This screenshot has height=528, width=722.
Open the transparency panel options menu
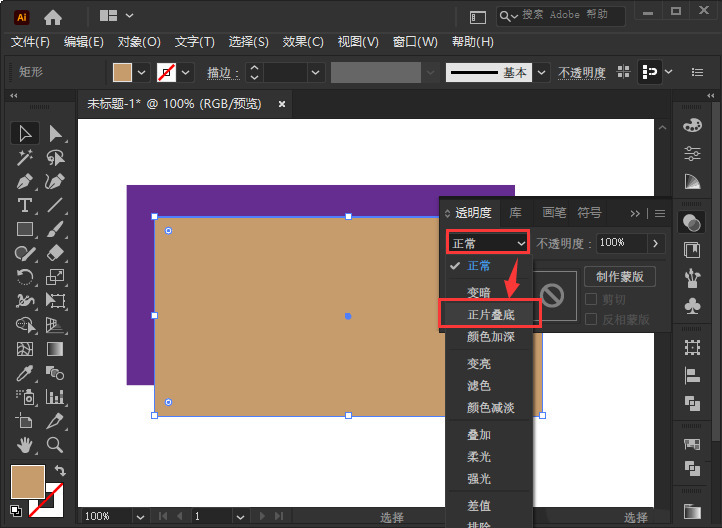pos(660,213)
